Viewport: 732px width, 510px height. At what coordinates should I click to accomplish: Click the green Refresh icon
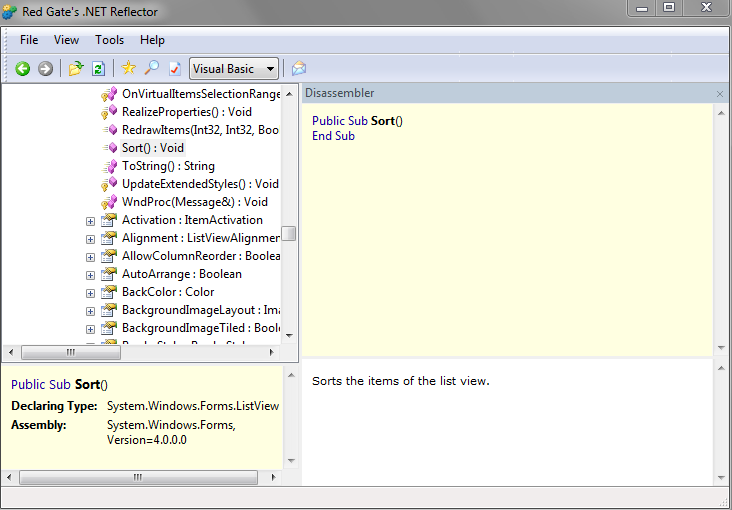pos(98,69)
